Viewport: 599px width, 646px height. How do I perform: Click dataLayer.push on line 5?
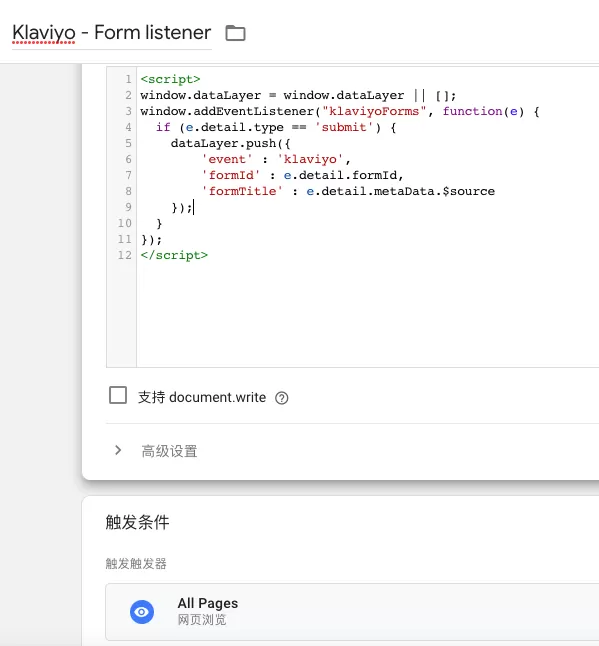click(223, 143)
